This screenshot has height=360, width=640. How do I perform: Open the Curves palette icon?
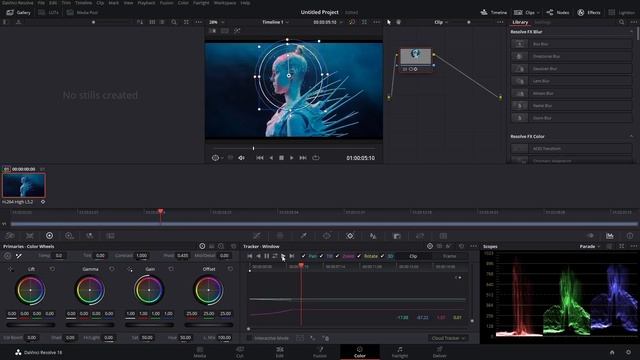[x=257, y=236]
